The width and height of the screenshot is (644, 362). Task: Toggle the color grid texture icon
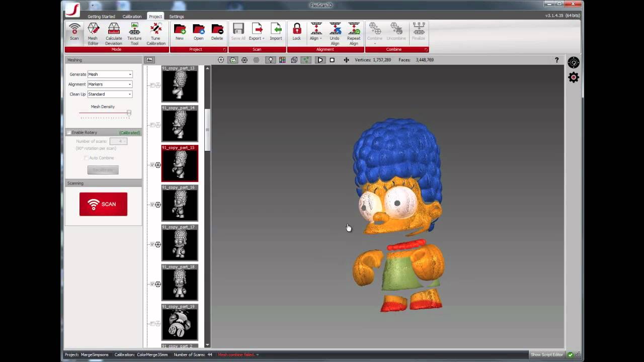click(x=282, y=60)
